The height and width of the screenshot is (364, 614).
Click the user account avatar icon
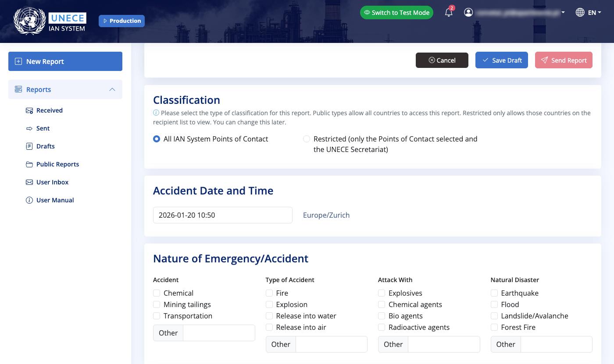[x=468, y=13]
